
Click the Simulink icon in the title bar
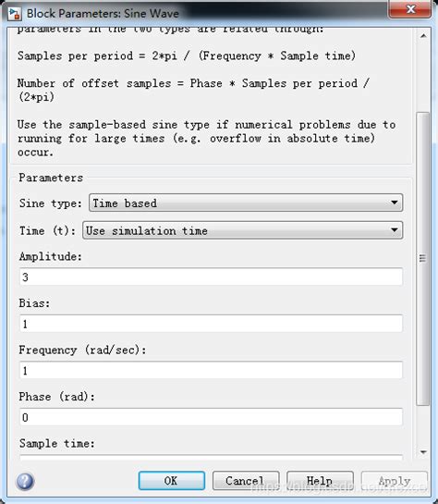15,14
